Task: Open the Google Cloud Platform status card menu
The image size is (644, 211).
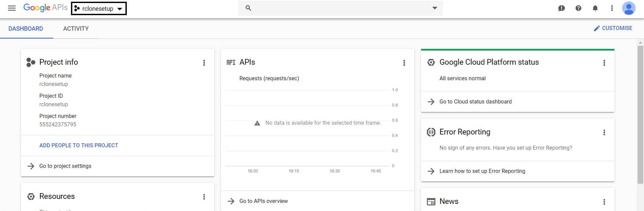Action: 604,63
